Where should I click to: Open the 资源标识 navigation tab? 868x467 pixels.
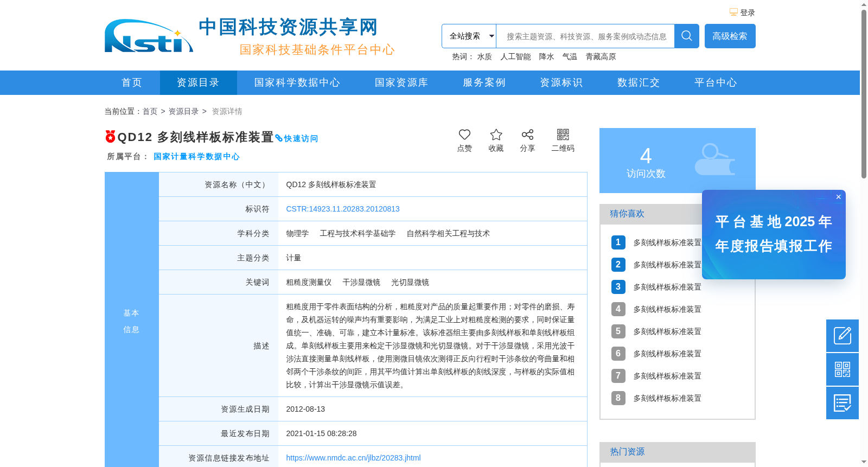pyautogui.click(x=561, y=82)
